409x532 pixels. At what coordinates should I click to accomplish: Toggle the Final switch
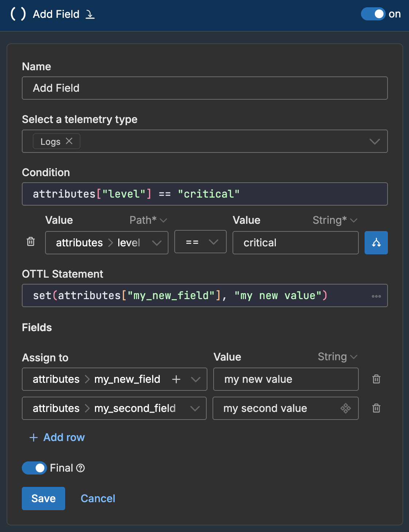(x=34, y=468)
